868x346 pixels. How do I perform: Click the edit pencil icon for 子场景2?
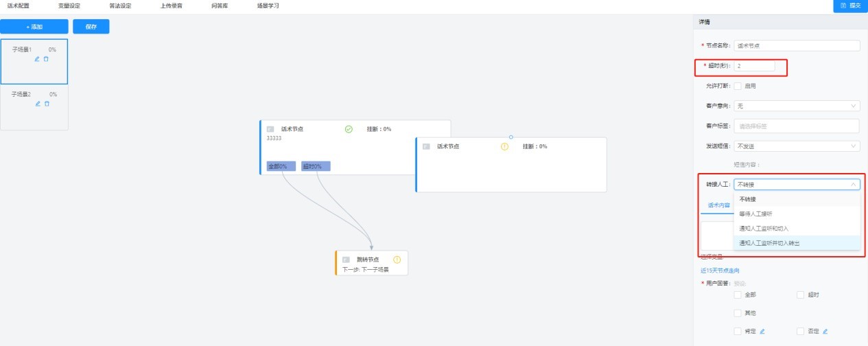click(x=38, y=104)
